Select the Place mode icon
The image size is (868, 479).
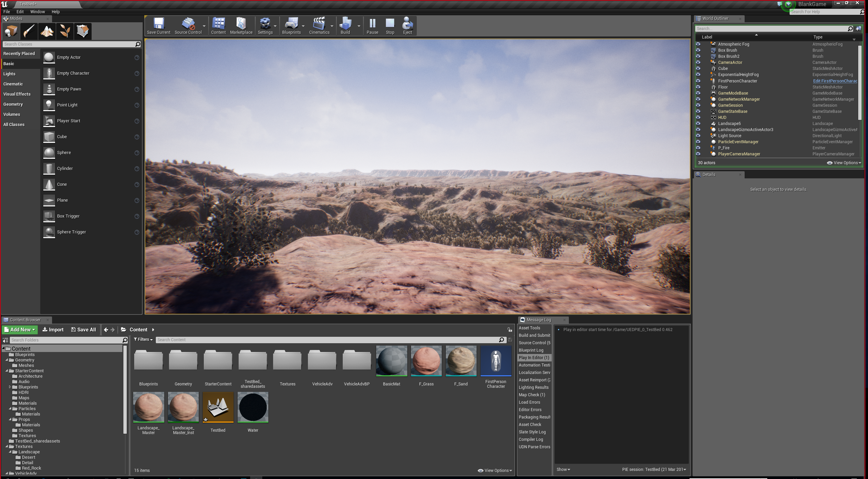11,31
